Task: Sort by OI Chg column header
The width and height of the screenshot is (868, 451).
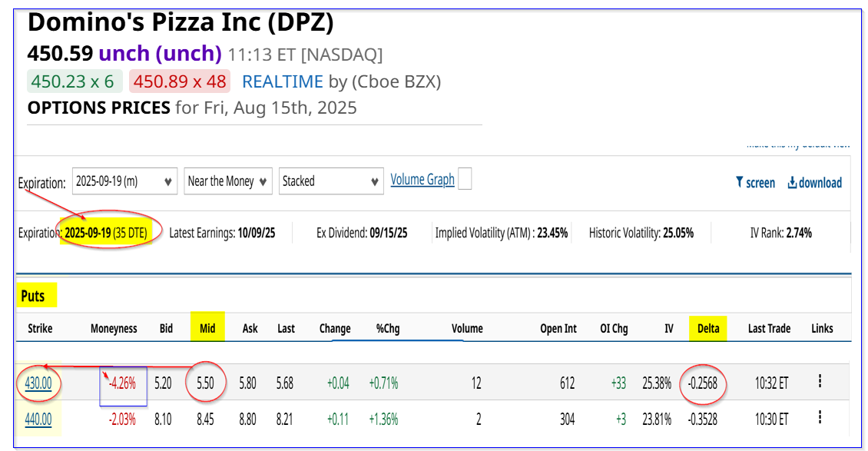Action: point(614,328)
